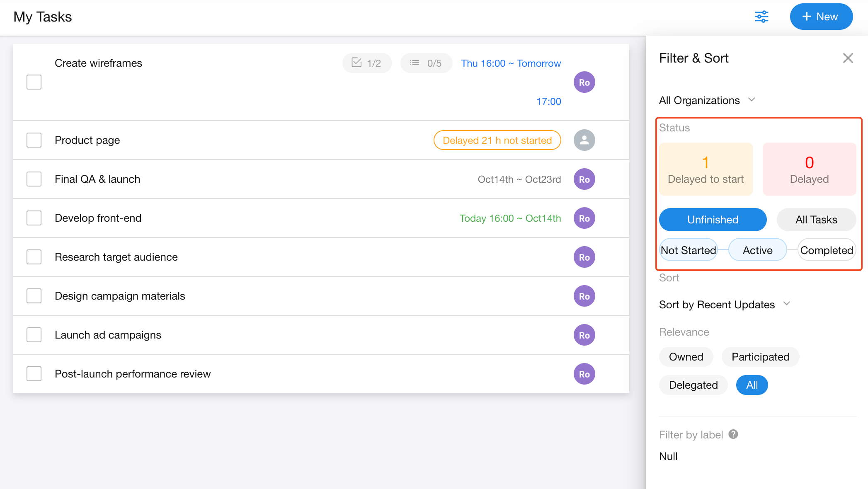Click Ro avatar on Post-launch performance review
This screenshot has height=489, width=868.
tap(584, 374)
